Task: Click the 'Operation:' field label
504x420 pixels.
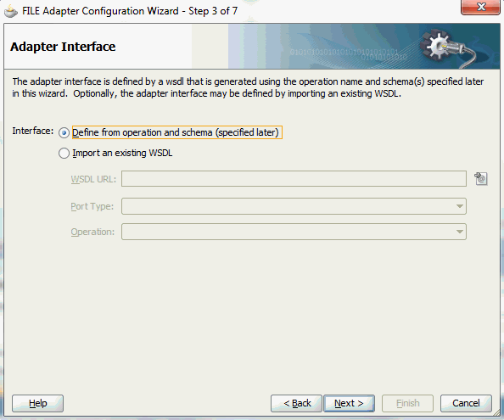Action: click(92, 232)
